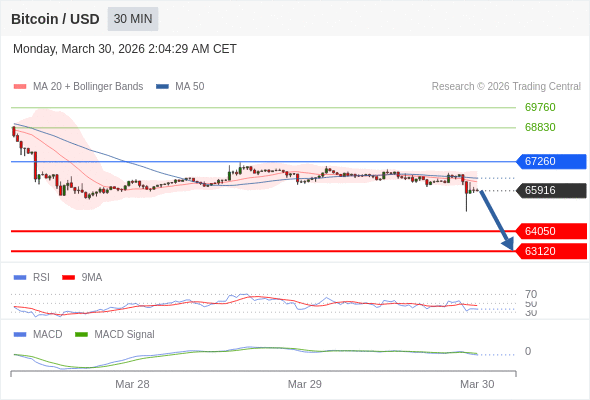
Task: Click the Mar 30 date axis label
Action: 477,384
